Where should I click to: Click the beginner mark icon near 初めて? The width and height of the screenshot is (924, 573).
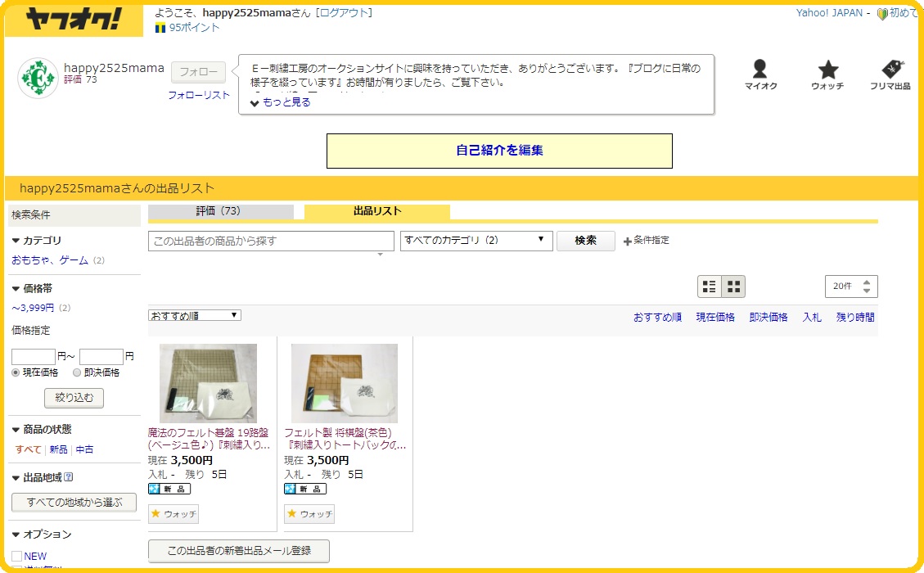(881, 14)
